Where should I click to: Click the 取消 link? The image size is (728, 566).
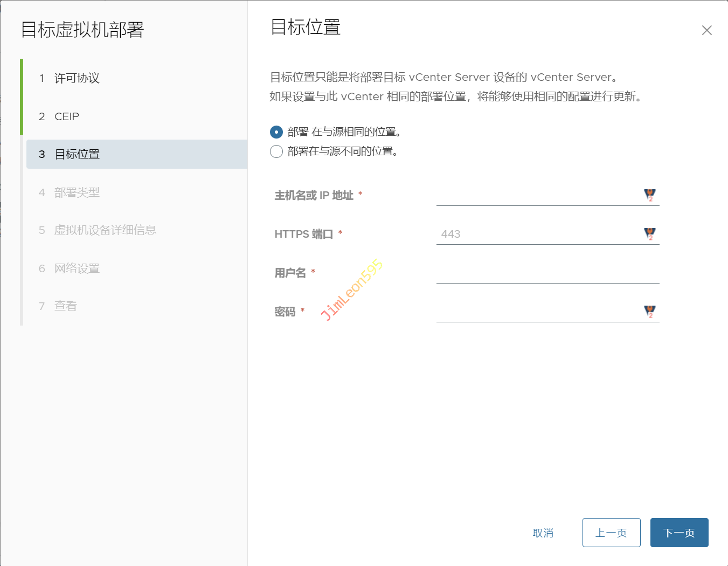point(543,533)
